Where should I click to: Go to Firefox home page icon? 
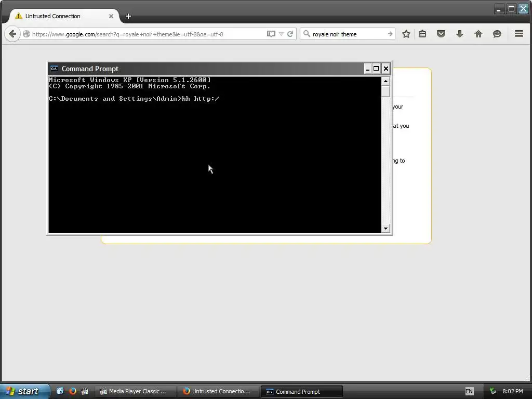pos(478,34)
